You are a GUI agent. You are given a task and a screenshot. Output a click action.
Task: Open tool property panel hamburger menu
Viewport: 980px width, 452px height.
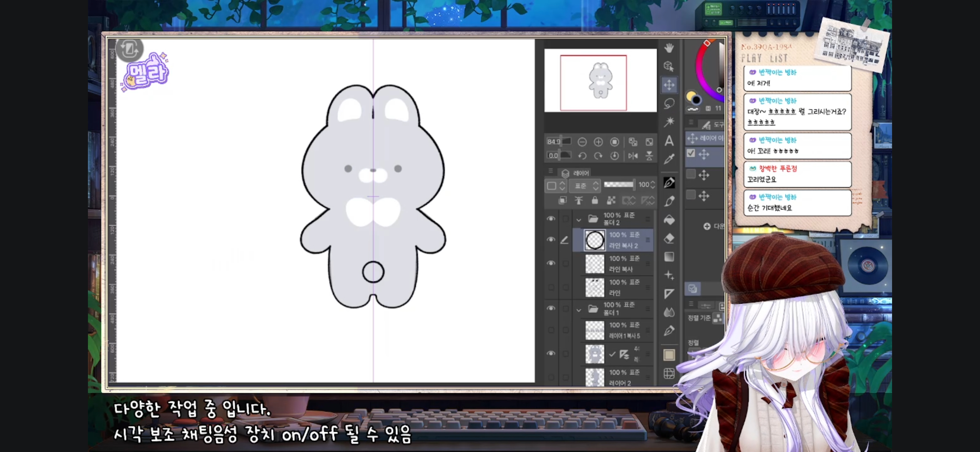click(691, 304)
